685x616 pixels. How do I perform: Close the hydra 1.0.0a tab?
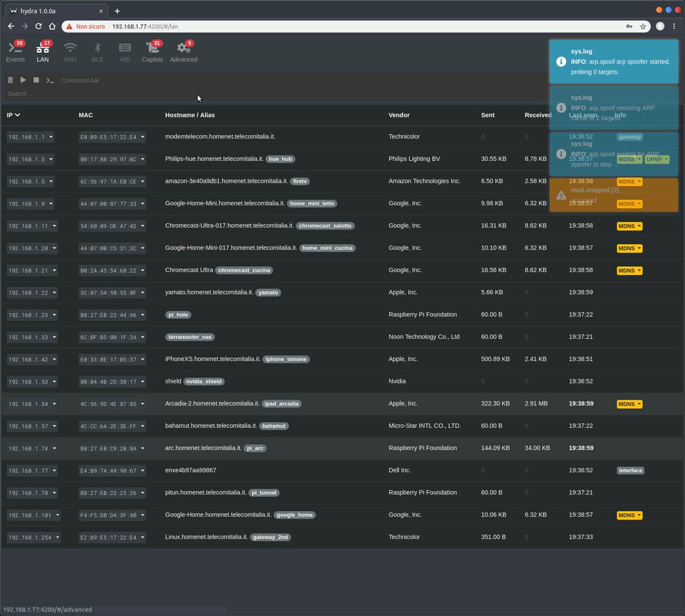101,11
